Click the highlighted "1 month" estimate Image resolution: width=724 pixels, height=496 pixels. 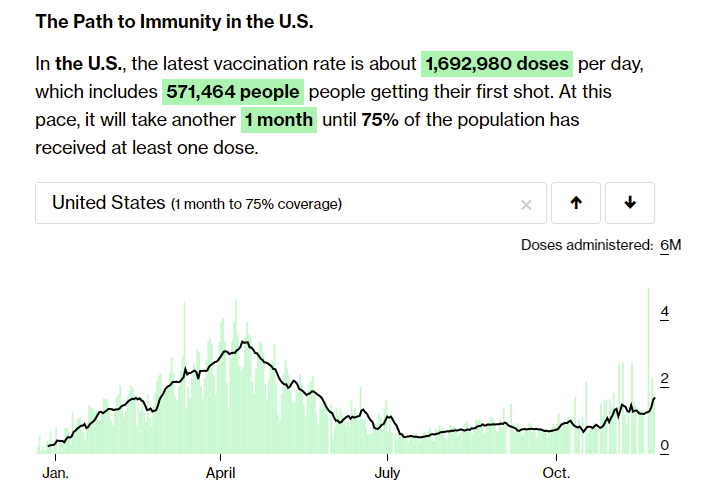pyautogui.click(x=278, y=121)
